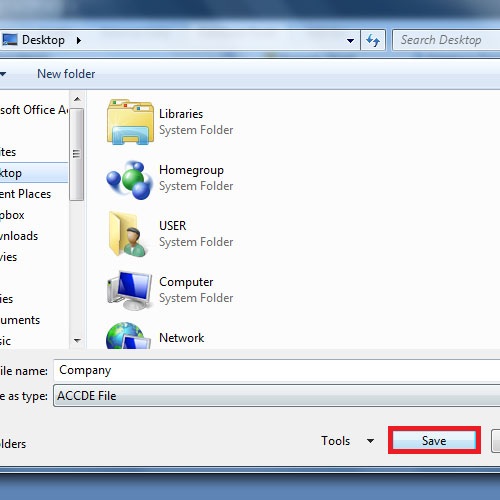Select Recent Places in navigation pane
Image resolution: width=500 pixels, height=500 pixels.
(x=25, y=194)
